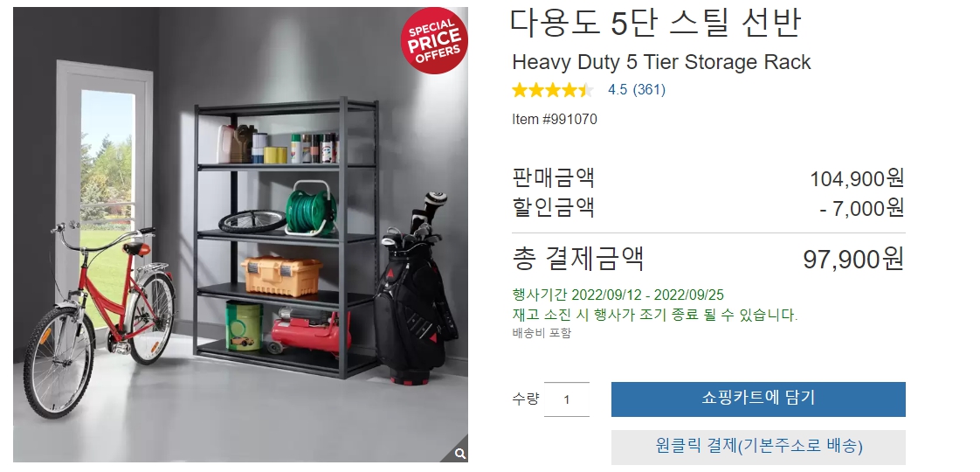Click the magnifier zoom icon on product image
The width and height of the screenshot is (980, 472).
[459, 454]
